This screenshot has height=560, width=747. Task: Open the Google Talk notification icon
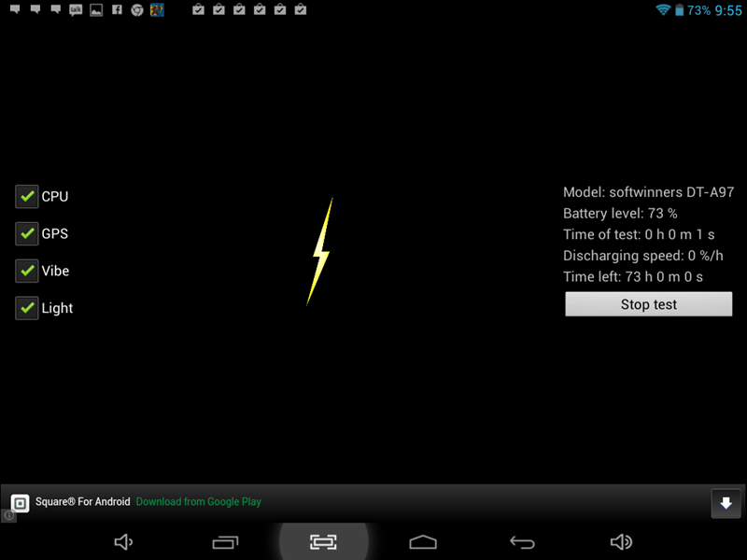(76, 10)
